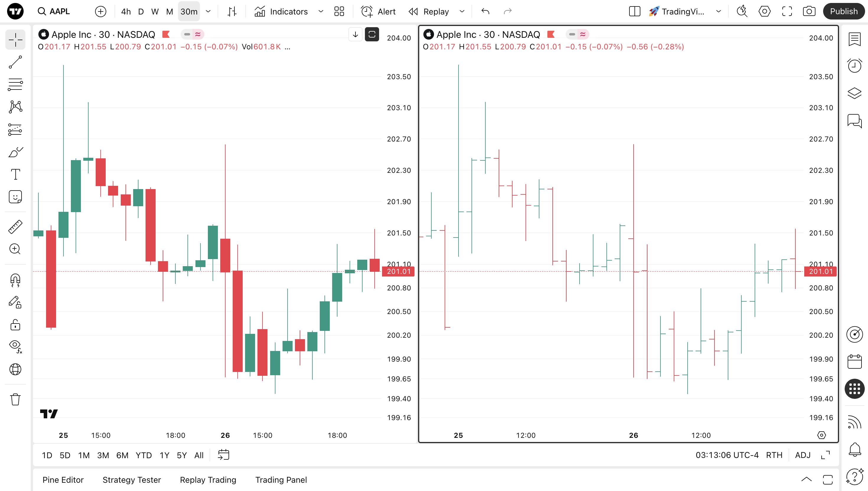Select the 1M date range button

point(84,455)
